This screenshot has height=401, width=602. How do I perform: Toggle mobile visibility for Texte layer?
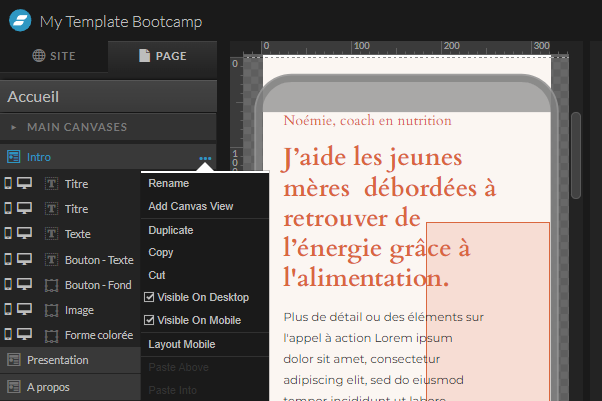[8, 233]
